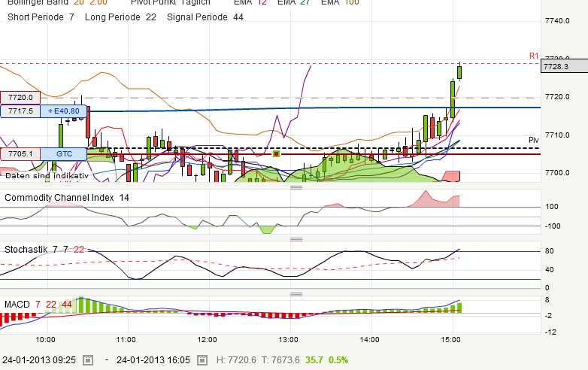Click the red square order marker on chart
The width and height of the screenshot is (588, 370).
(x=277, y=153)
